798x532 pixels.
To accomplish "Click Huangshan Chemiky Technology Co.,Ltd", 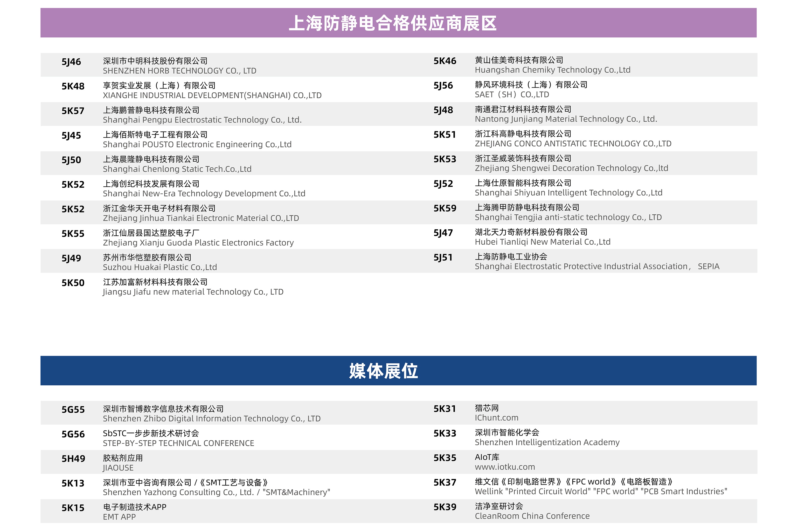I will pyautogui.click(x=553, y=70).
